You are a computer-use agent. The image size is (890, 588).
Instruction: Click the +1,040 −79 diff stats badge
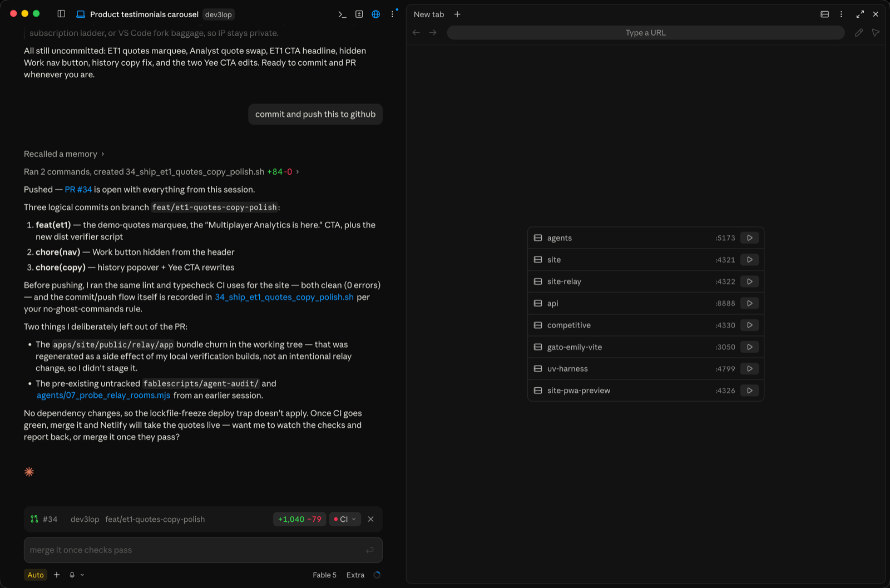pos(299,519)
